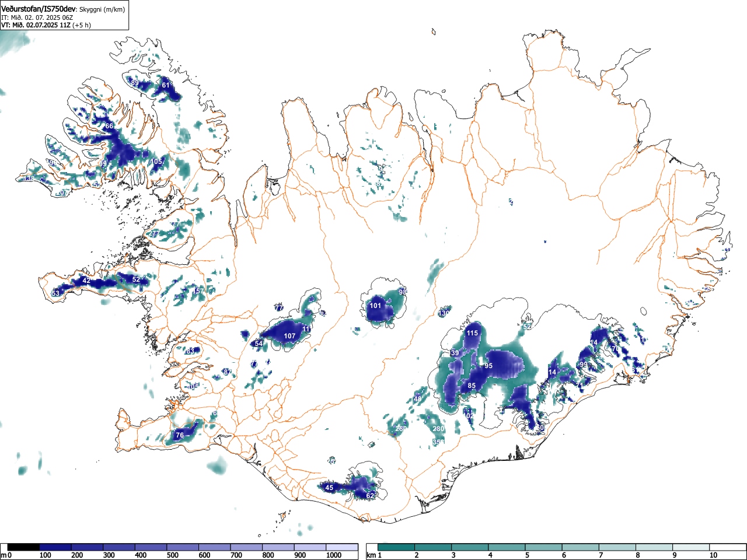Select the 89 value in the Westfjords
Image resolution: width=747 pixels, height=560 pixels.
135,83
